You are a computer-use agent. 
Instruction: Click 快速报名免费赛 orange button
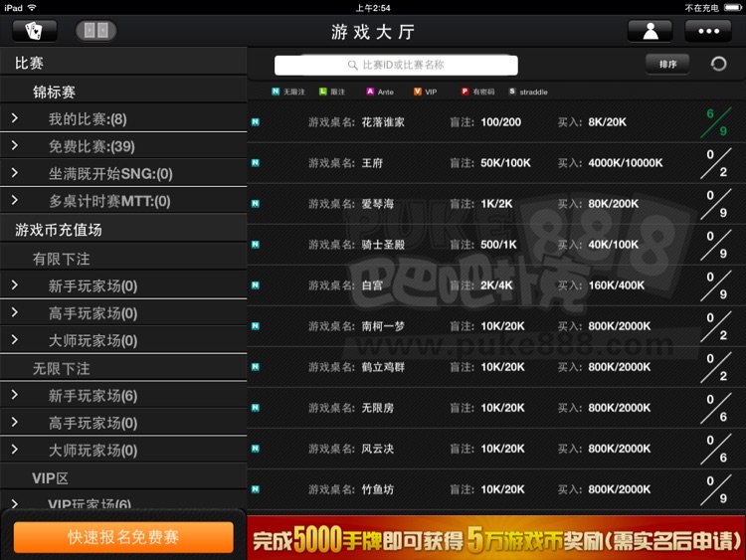pos(123,537)
